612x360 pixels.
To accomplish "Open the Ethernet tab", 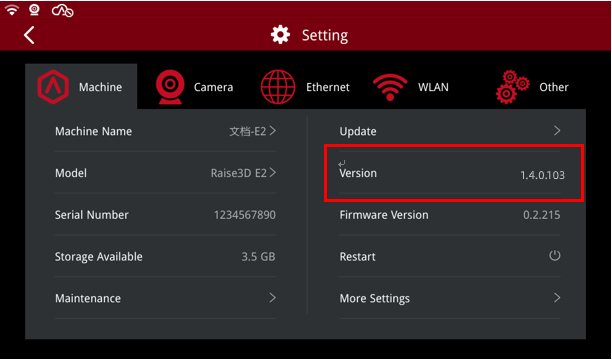I will [305, 87].
